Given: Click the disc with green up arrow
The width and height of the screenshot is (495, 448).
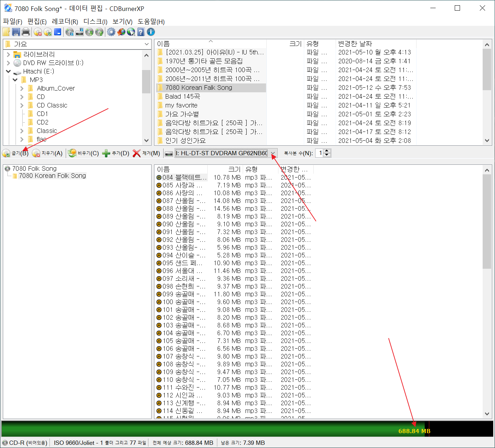Looking at the screenshot, I should pos(99,32).
